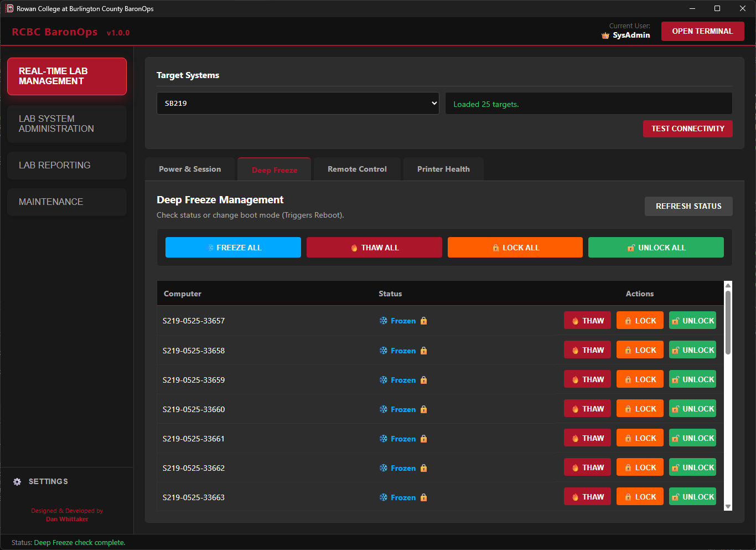Viewport: 756px width, 550px height.
Task: Click the snowflake beside S219-0525-33657's Frozen status
Action: tap(383, 320)
